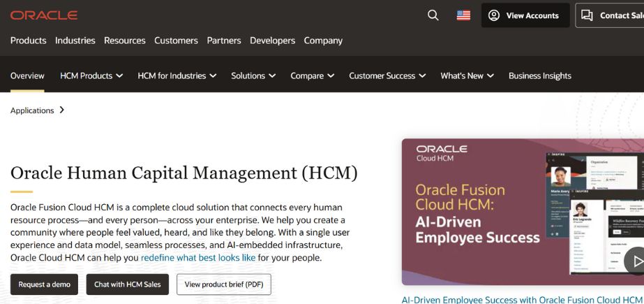Viewport: 644px width, 304px height.
Task: Expand the Solutions dropdown
Action: (x=253, y=75)
